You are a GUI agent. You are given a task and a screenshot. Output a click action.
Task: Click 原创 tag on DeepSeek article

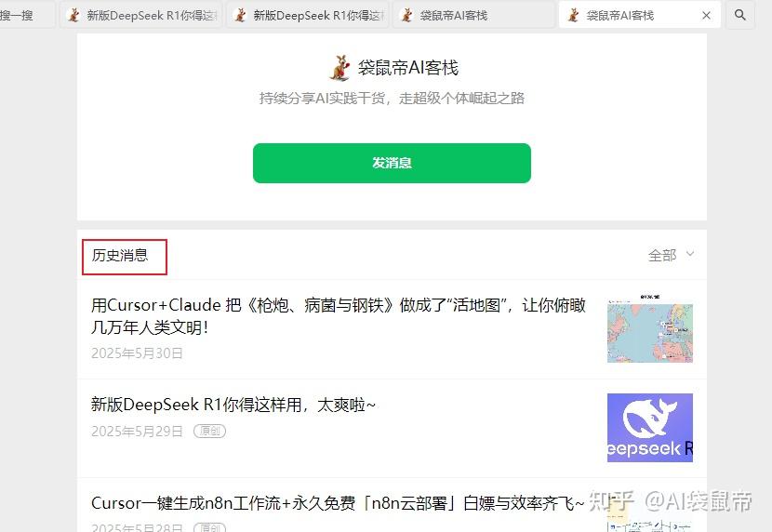pyautogui.click(x=209, y=432)
